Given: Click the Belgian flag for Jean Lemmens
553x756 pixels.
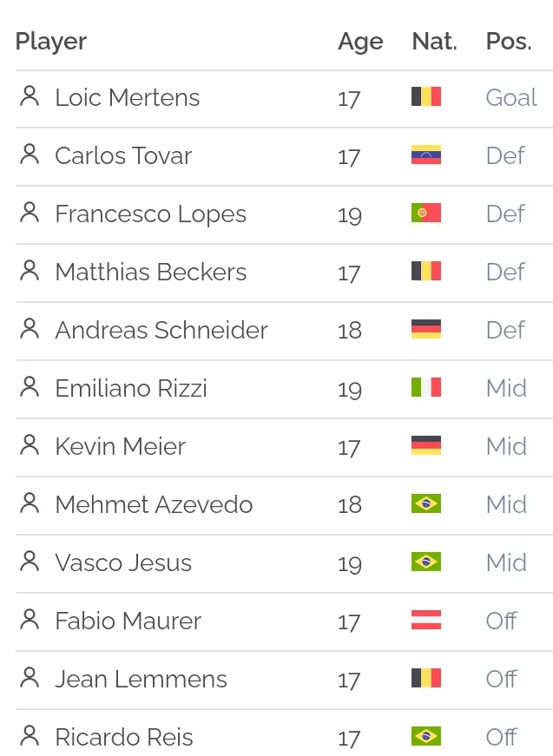Looking at the screenshot, I should [426, 678].
